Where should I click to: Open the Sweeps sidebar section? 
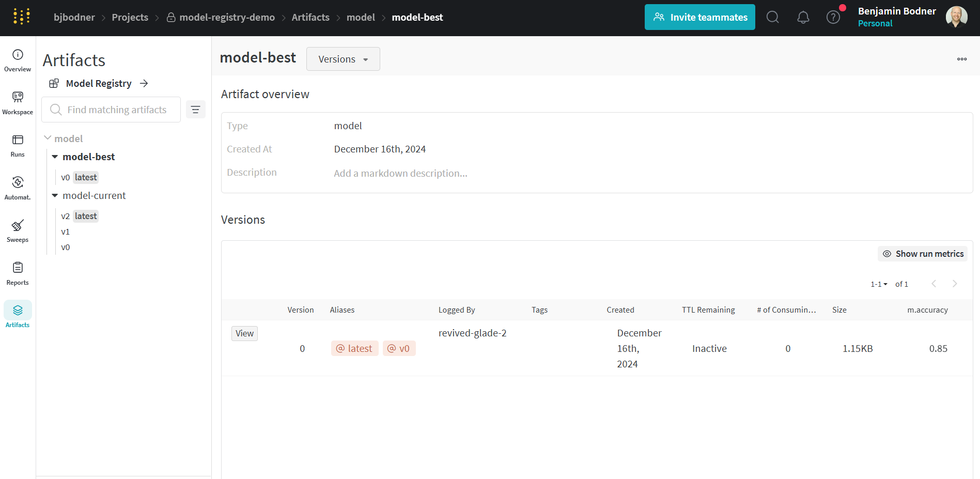point(18,230)
